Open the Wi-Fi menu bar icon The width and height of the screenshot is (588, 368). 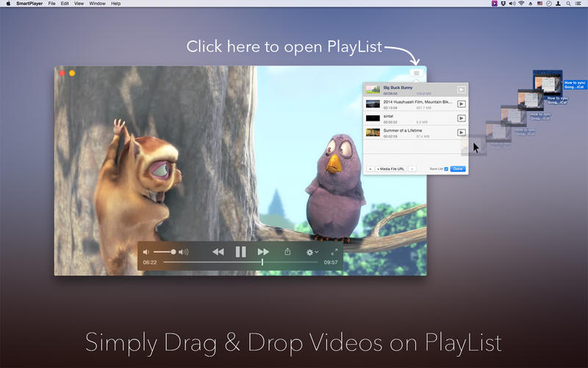point(521,4)
